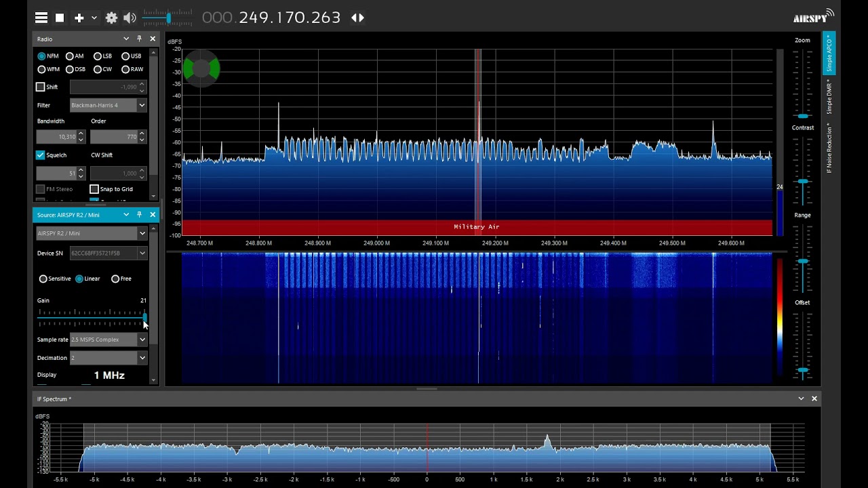Enable Snap to Grid checkbox
The width and height of the screenshot is (868, 488).
[x=94, y=189]
